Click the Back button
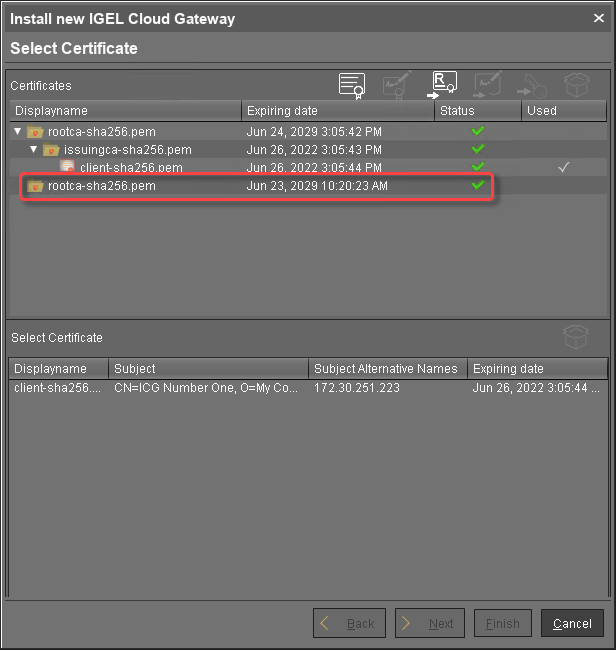This screenshot has height=650, width=616. pos(348,623)
